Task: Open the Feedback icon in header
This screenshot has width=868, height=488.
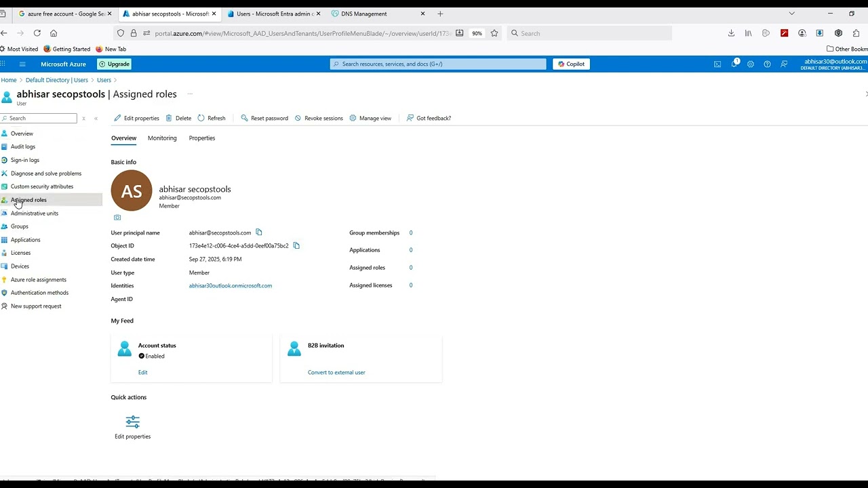Action: pos(784,64)
